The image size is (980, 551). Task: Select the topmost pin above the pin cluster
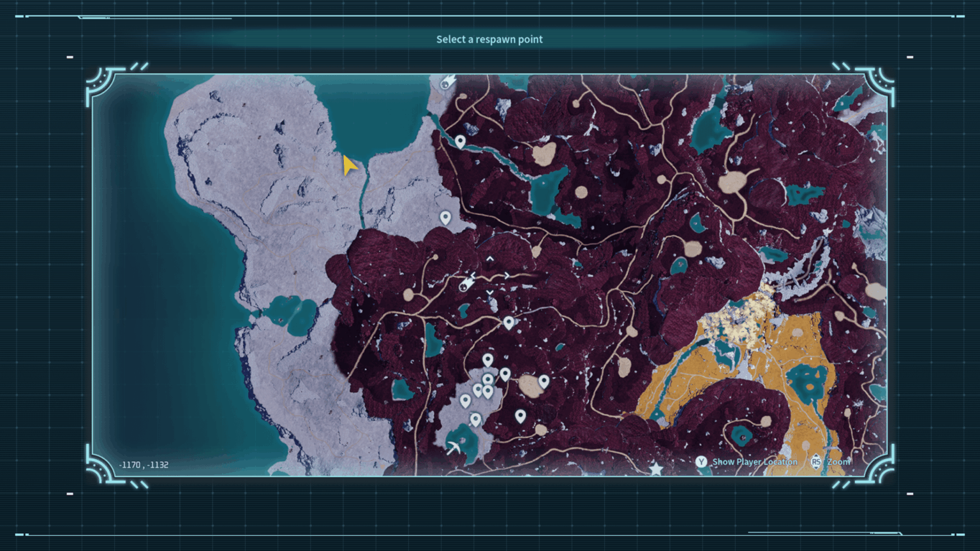click(x=488, y=360)
